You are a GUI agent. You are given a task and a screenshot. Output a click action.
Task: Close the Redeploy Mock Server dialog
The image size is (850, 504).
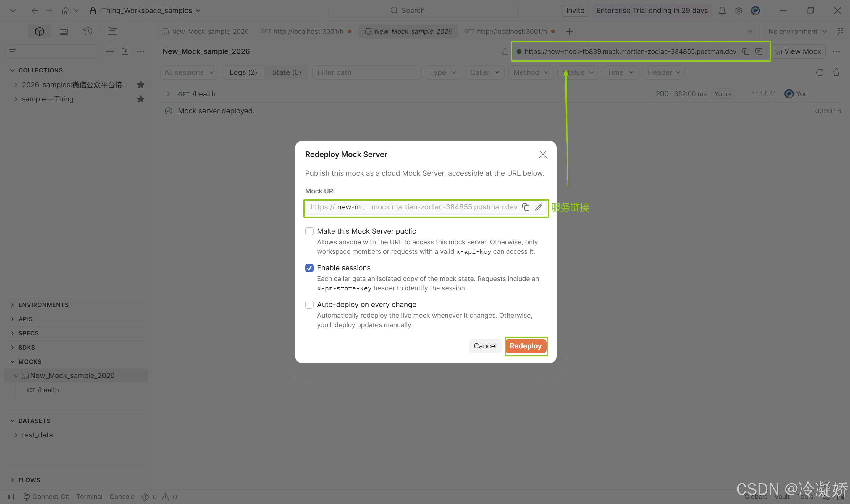coord(543,154)
